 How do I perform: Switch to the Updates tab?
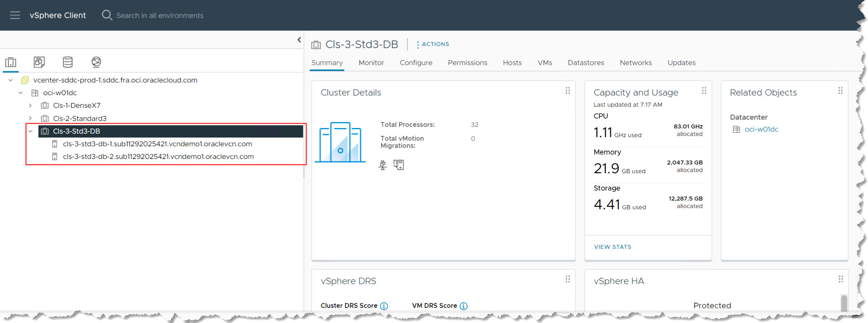point(682,63)
